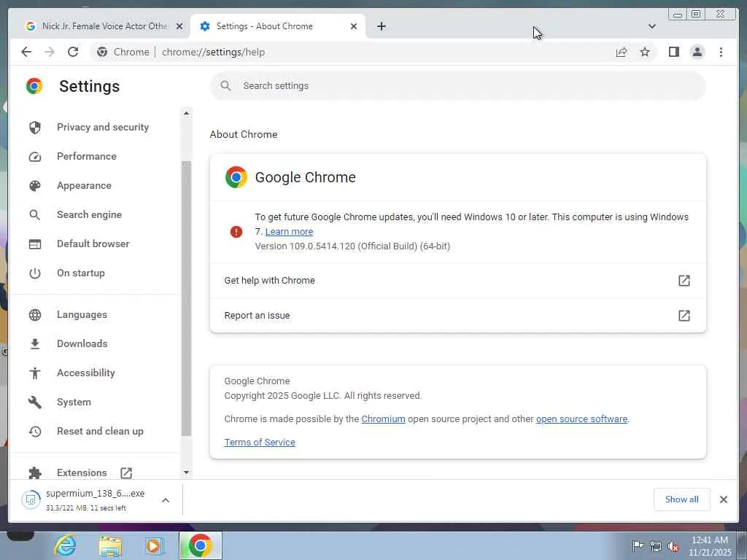This screenshot has width=747, height=560.
Task: Click the magnifier icon in Search settings
Action: [x=226, y=86]
